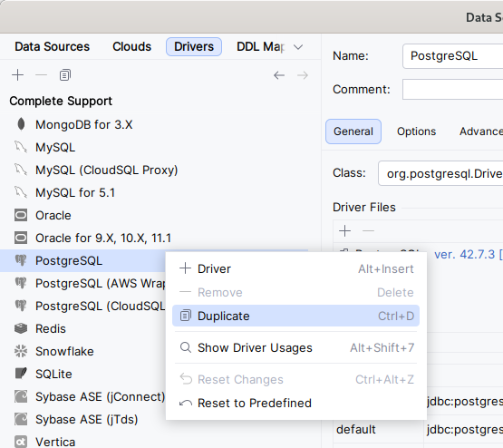
Task: Select Sybase ASE (jTds) driver
Action: click(82, 420)
